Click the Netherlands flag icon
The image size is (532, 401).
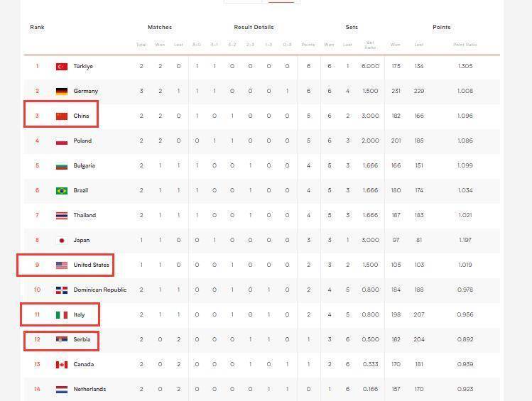(62, 389)
